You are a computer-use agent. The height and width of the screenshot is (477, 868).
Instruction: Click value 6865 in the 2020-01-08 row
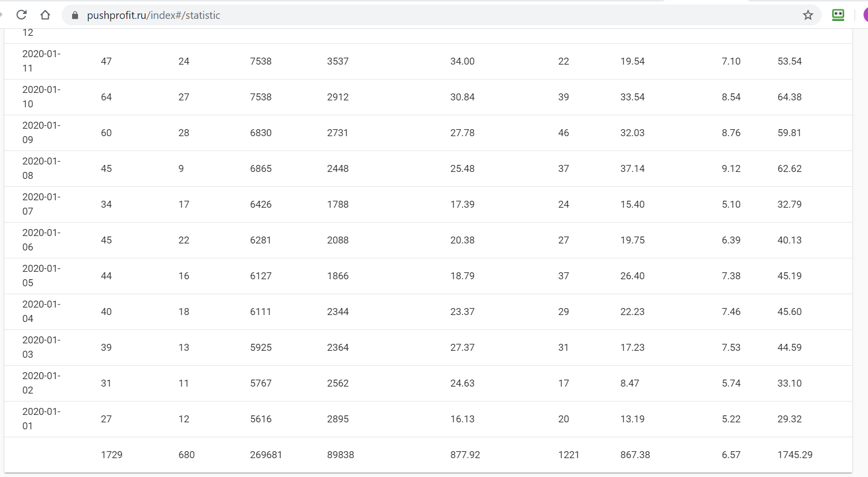[x=260, y=168]
